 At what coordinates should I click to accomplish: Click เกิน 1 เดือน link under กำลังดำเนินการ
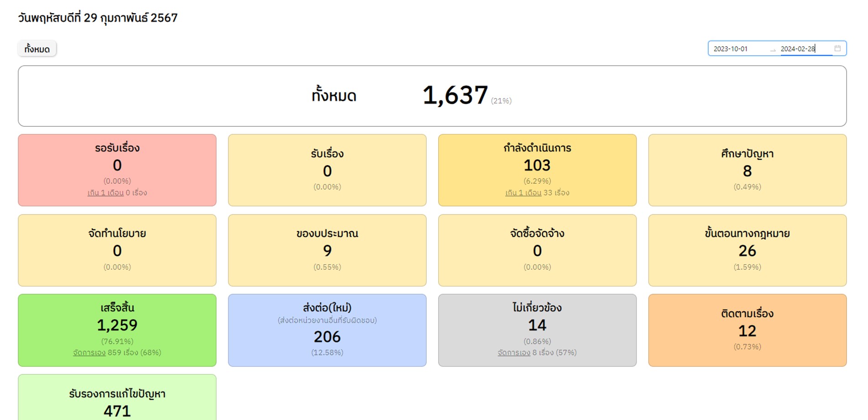(523, 193)
